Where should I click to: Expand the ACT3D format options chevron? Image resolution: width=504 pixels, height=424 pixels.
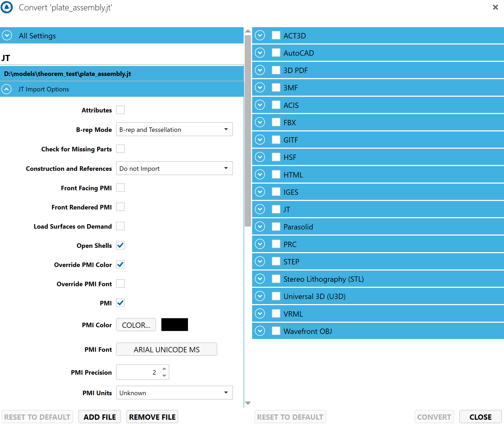click(260, 35)
